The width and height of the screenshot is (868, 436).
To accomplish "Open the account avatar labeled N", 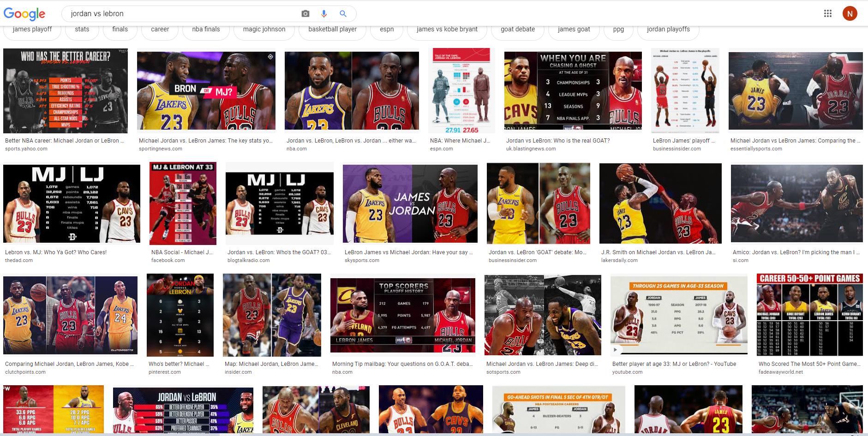I will click(850, 14).
